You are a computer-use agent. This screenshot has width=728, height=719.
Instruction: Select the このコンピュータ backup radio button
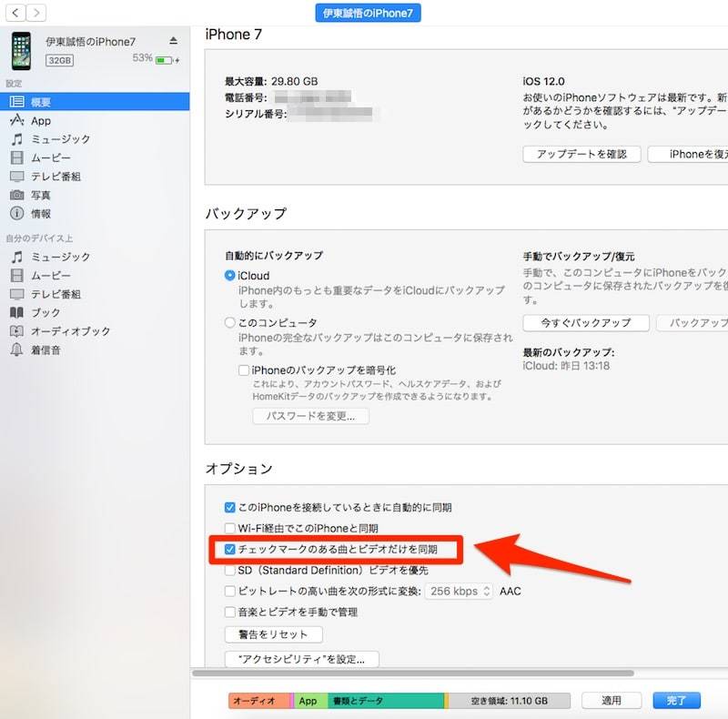[230, 322]
